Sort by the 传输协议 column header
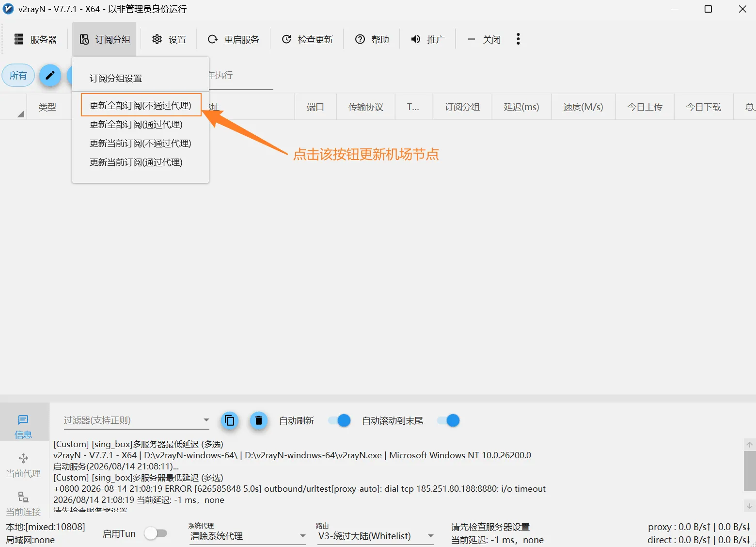This screenshot has height=547, width=756. click(x=366, y=107)
